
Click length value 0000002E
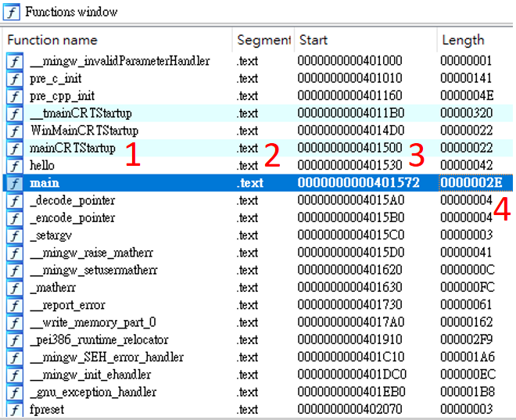click(x=471, y=183)
